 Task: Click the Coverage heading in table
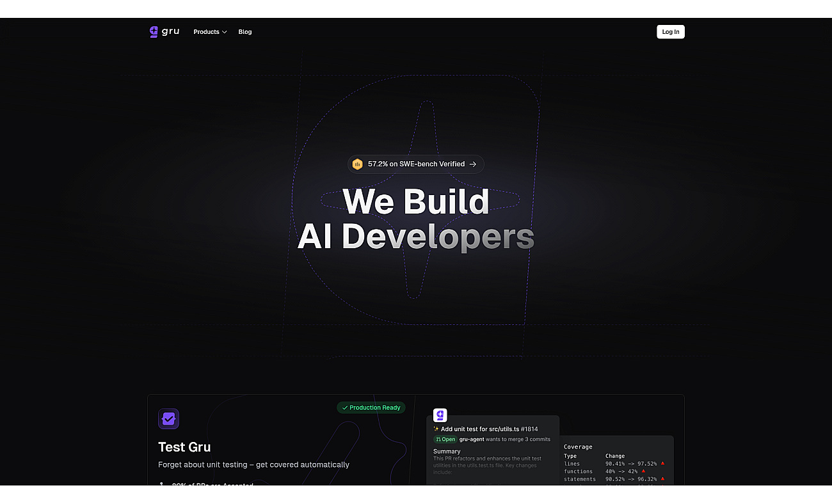click(x=578, y=447)
